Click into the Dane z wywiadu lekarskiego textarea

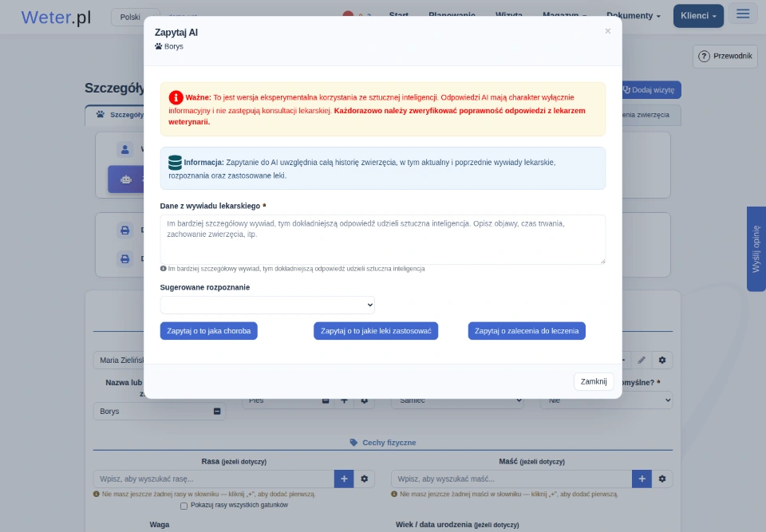tap(382, 239)
